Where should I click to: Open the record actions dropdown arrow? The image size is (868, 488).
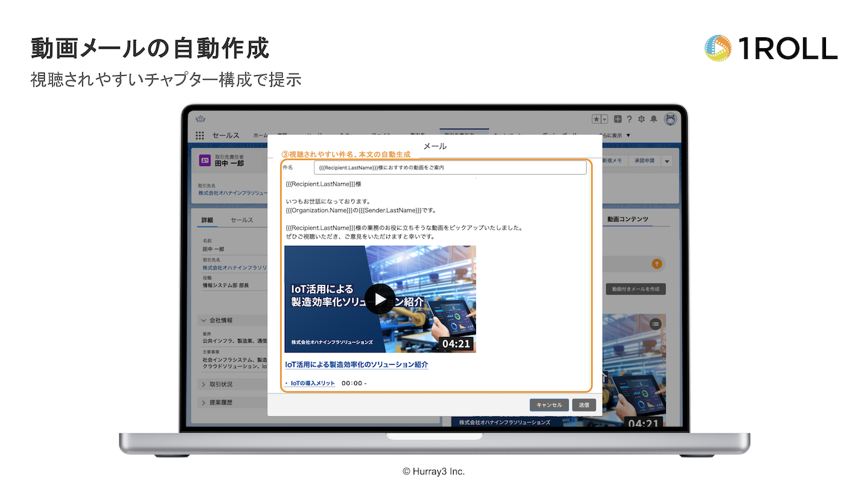pos(667,161)
